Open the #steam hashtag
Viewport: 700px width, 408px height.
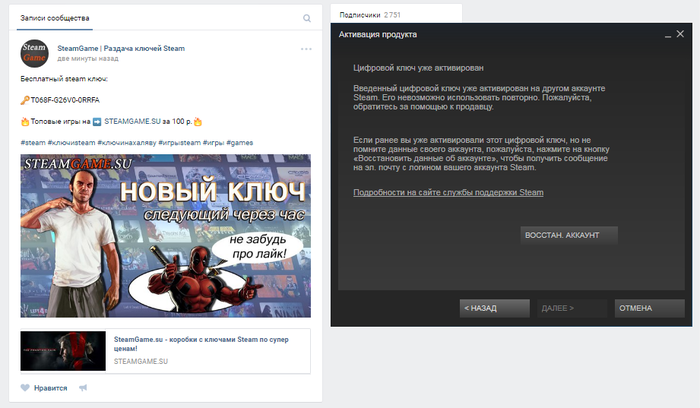(33, 143)
